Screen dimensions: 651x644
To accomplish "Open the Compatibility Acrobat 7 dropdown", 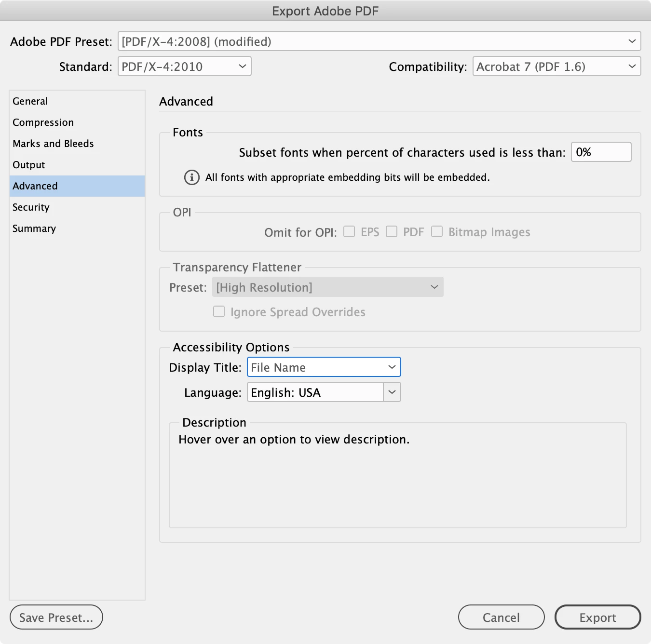I will (x=557, y=67).
